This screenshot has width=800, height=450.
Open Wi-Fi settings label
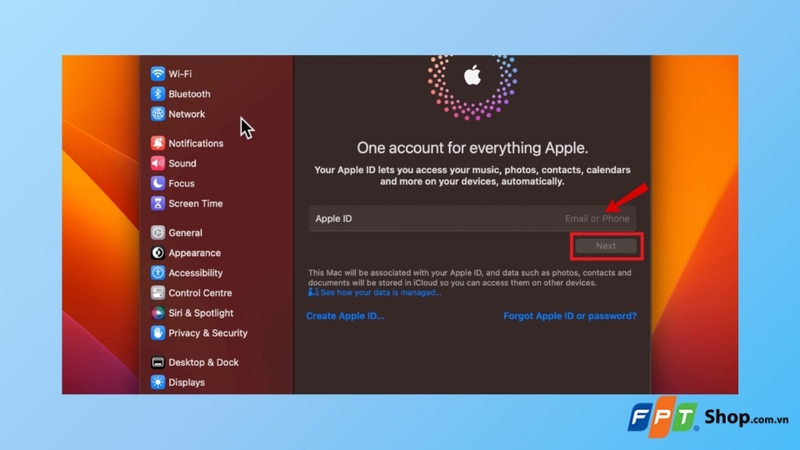click(x=180, y=74)
